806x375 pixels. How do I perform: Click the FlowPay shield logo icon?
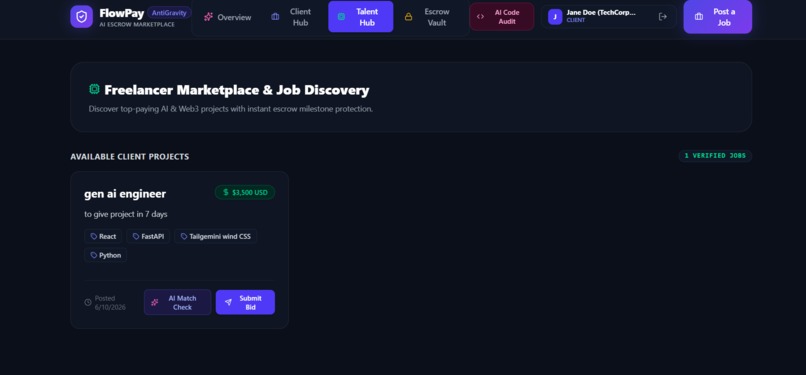(81, 16)
